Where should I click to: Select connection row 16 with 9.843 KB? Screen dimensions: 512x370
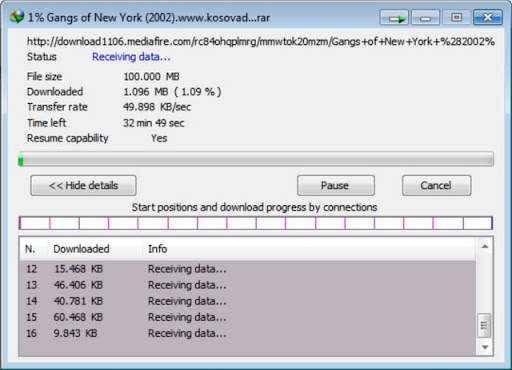click(247, 333)
